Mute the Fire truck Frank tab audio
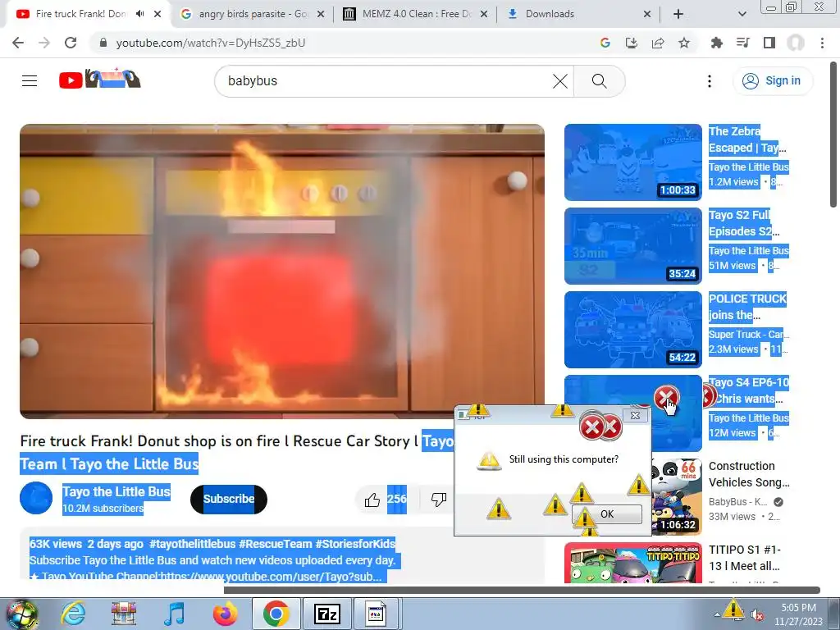The image size is (840, 630). 139,14
